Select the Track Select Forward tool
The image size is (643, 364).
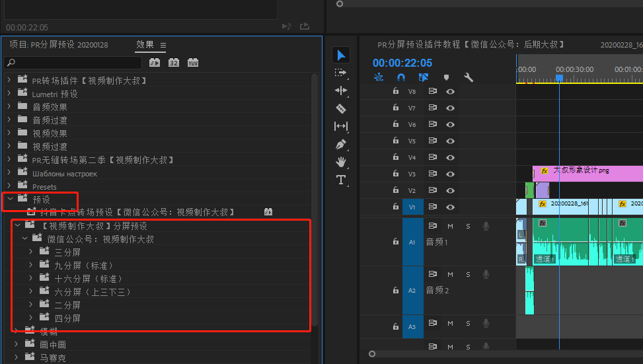click(341, 73)
